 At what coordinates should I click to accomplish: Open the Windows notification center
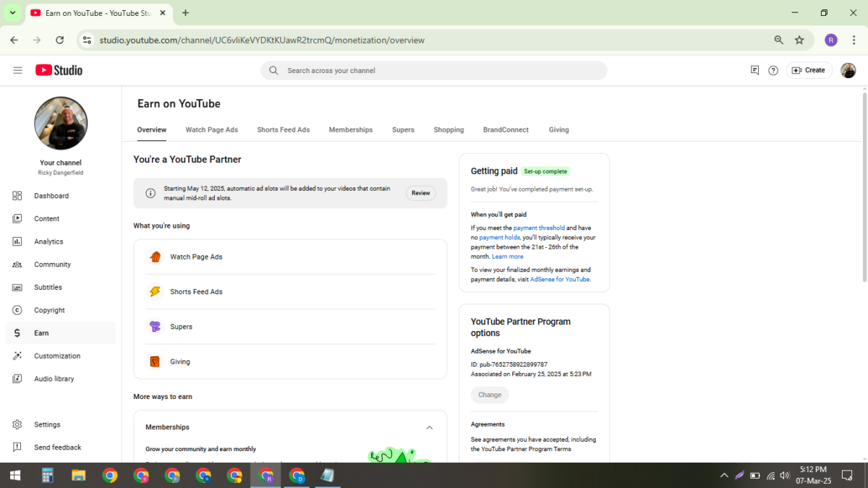(848, 475)
